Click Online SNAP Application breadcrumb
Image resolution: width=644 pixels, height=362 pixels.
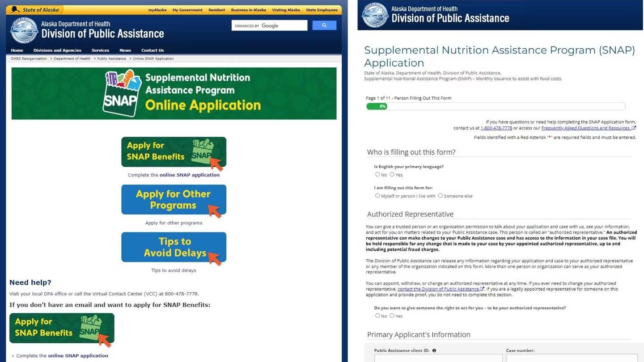153,59
